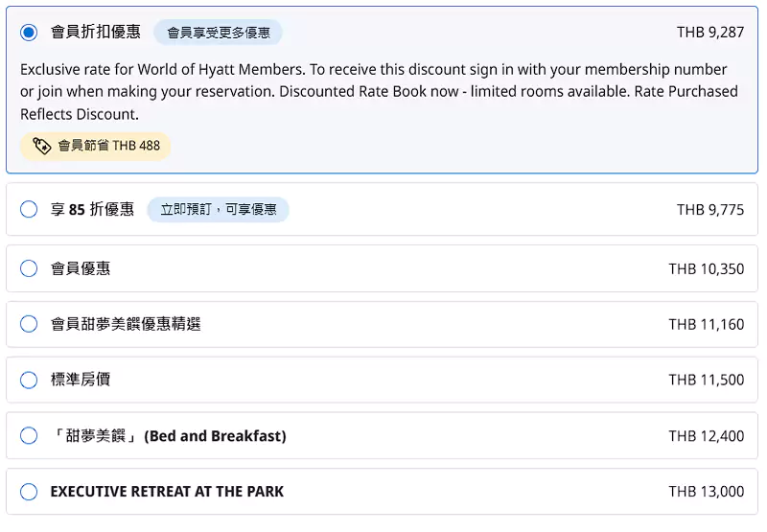The height and width of the screenshot is (532, 767).
Task: Click the THB 12,400 Bed and Breakfast price
Action: tap(707, 436)
